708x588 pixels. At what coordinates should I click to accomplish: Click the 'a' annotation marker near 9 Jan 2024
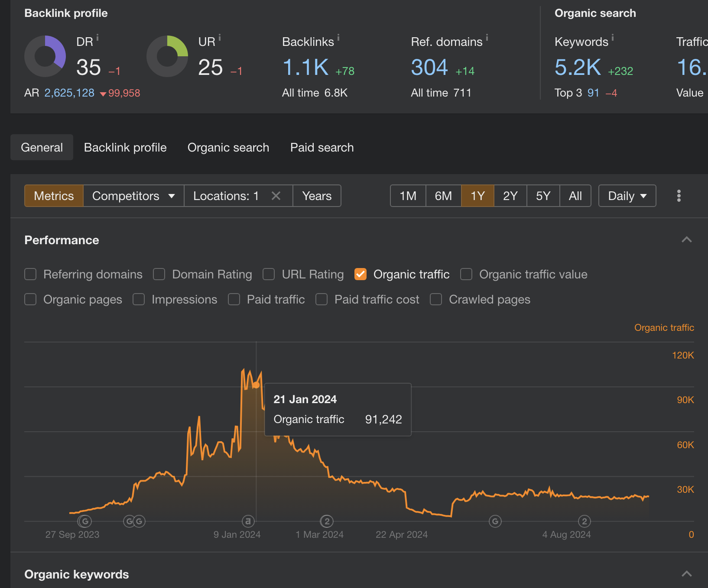coord(248,521)
